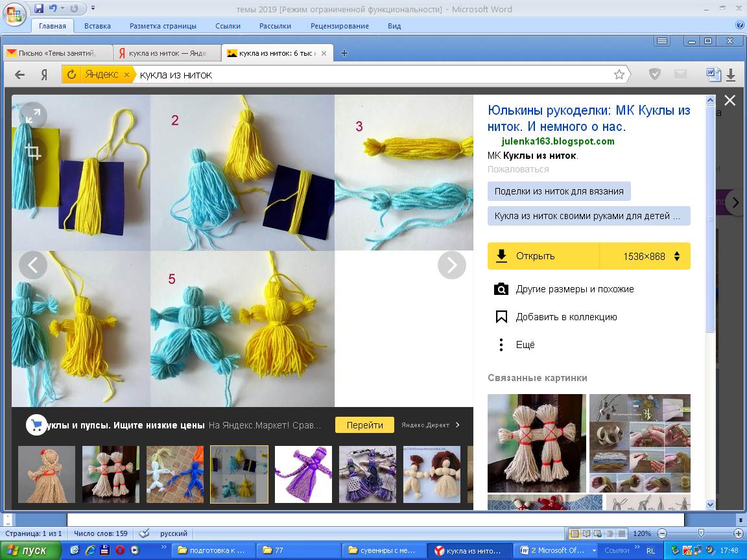Click the Перейти ad button
Image resolution: width=747 pixels, height=560 pixels.
(364, 425)
